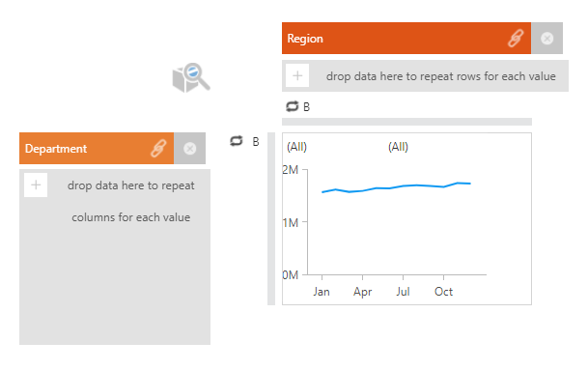Viewport: 588px width, 370px height.
Task: Open the data cube magnifier icon
Action: click(191, 77)
